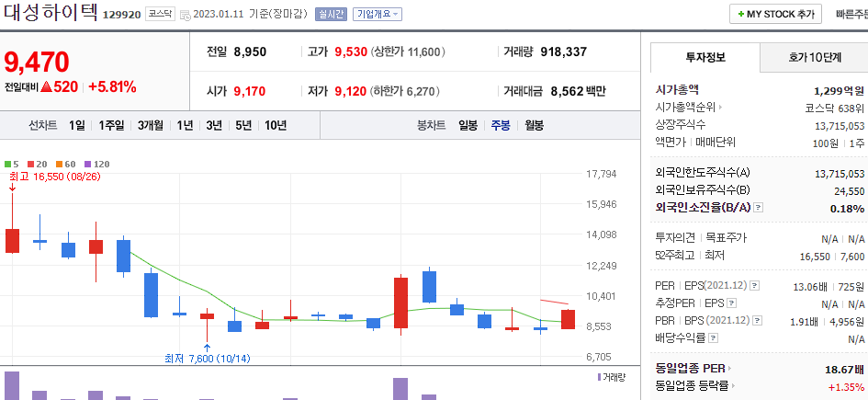Click help icon next to 추정PER EPS
Image resolution: width=868 pixels, height=400 pixels.
(x=732, y=303)
